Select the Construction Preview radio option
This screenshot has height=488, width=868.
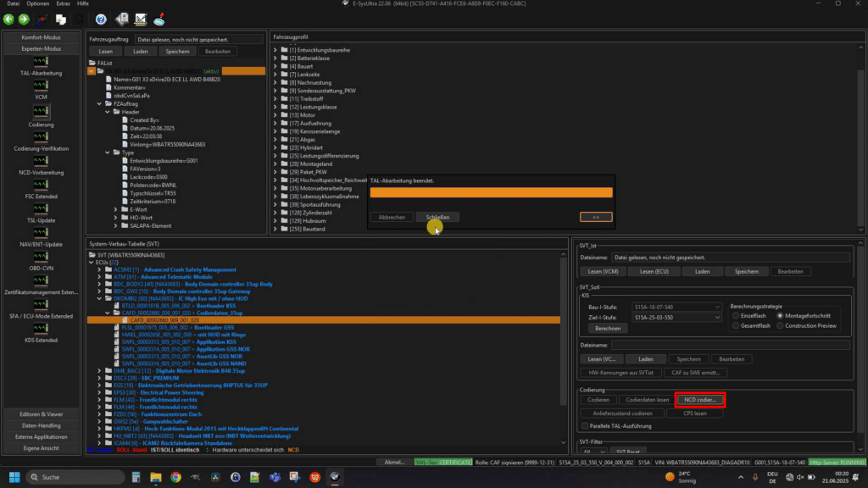[x=780, y=326]
